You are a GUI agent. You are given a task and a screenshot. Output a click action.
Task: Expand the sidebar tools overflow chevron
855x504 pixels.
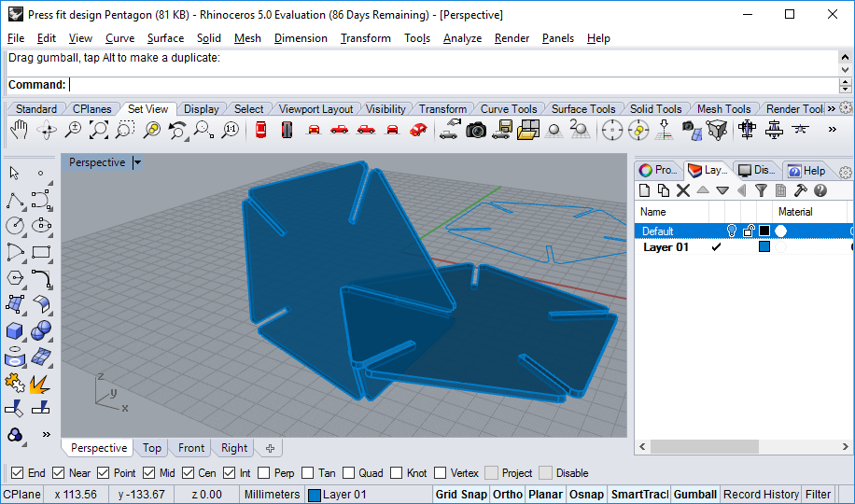pyautogui.click(x=47, y=434)
